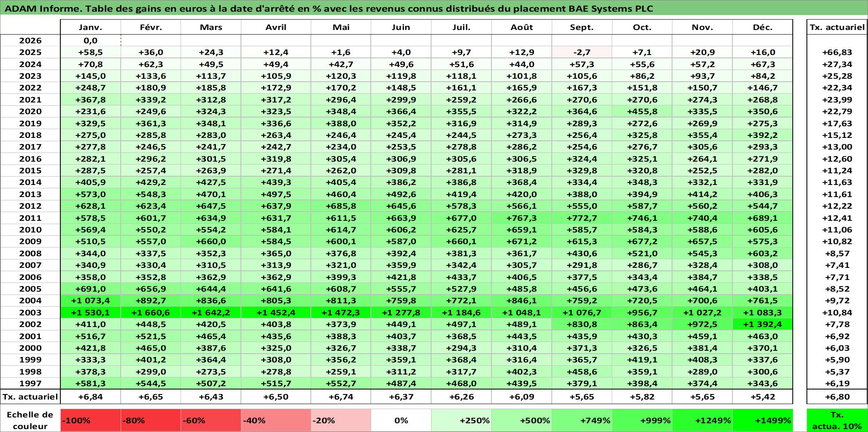This screenshot has width=868, height=432.
Task: Click the 'Echelle de couleur' label
Action: pyautogui.click(x=30, y=420)
